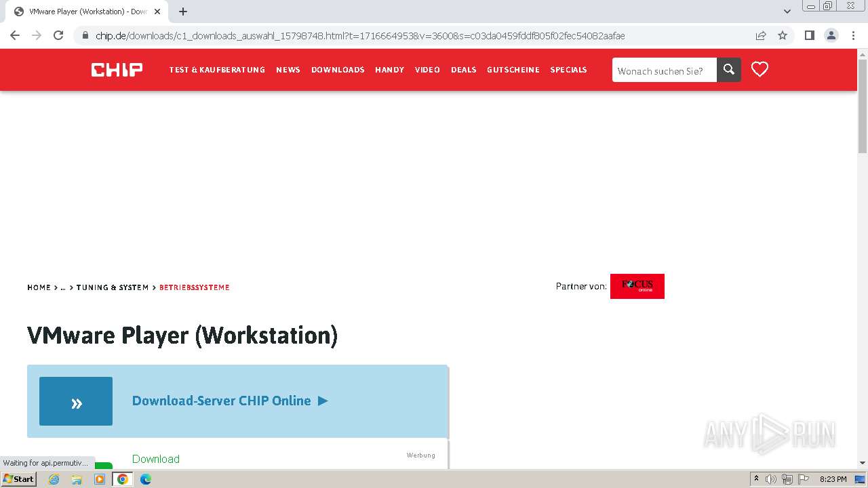Click the search magnifier button
Screen dimensions: 868x488
[x=729, y=70]
